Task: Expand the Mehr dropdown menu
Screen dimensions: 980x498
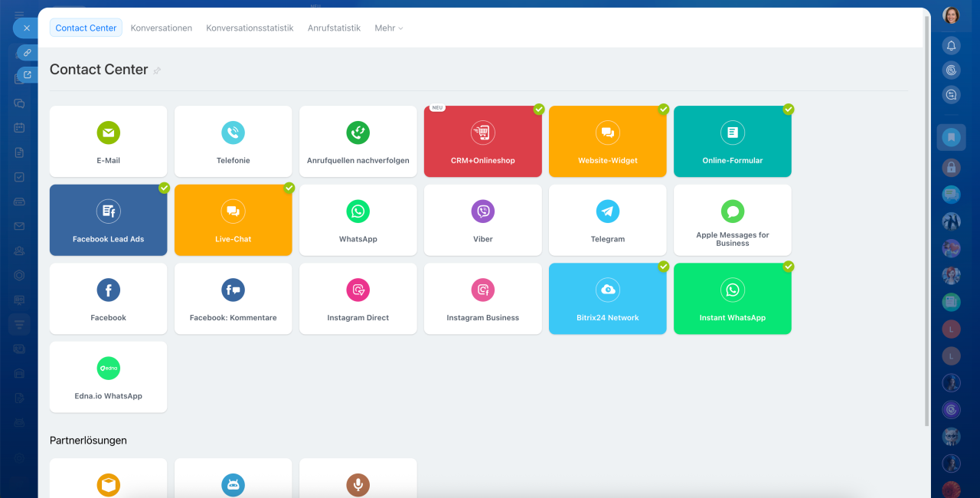Action: tap(388, 28)
